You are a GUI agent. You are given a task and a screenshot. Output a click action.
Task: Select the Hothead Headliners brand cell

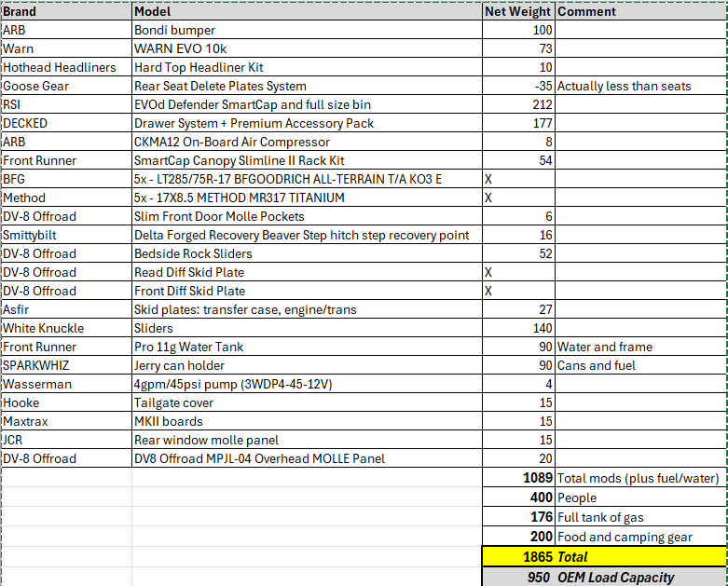point(66,67)
